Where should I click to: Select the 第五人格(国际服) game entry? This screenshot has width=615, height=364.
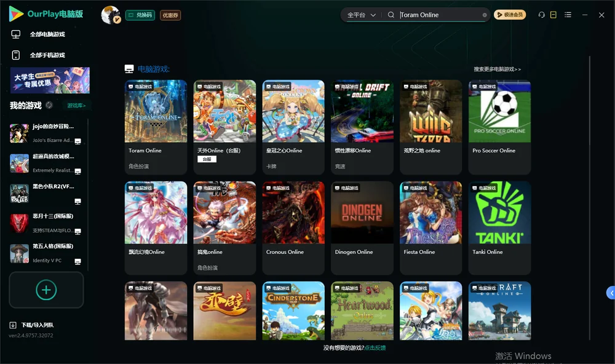[46, 253]
